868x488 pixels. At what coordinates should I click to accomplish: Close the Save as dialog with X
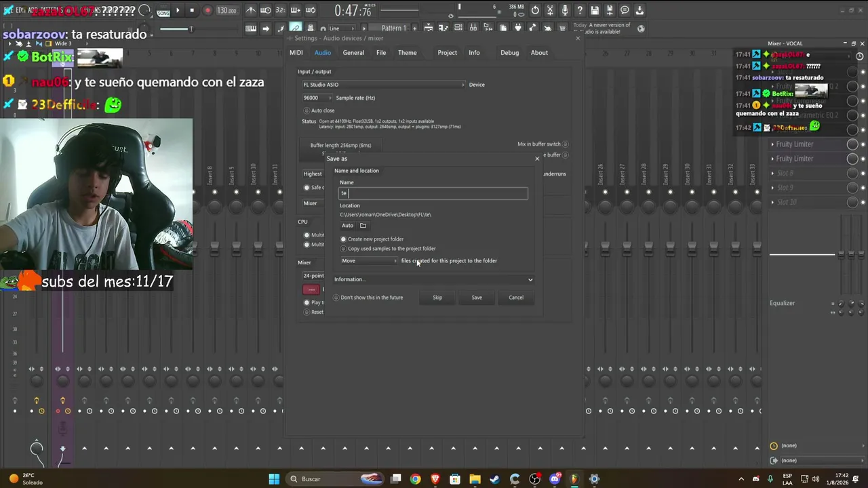[537, 159]
